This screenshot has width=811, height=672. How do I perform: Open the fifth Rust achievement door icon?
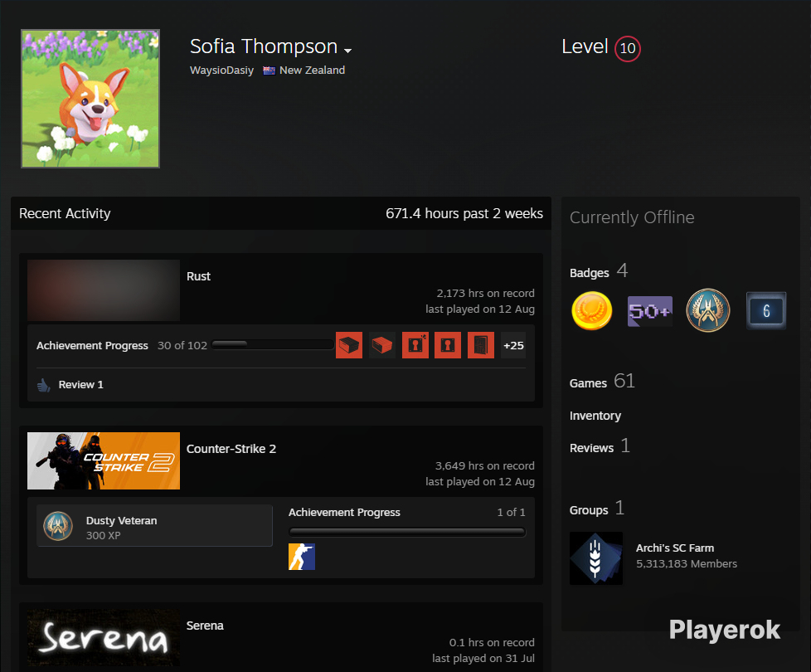(481, 345)
